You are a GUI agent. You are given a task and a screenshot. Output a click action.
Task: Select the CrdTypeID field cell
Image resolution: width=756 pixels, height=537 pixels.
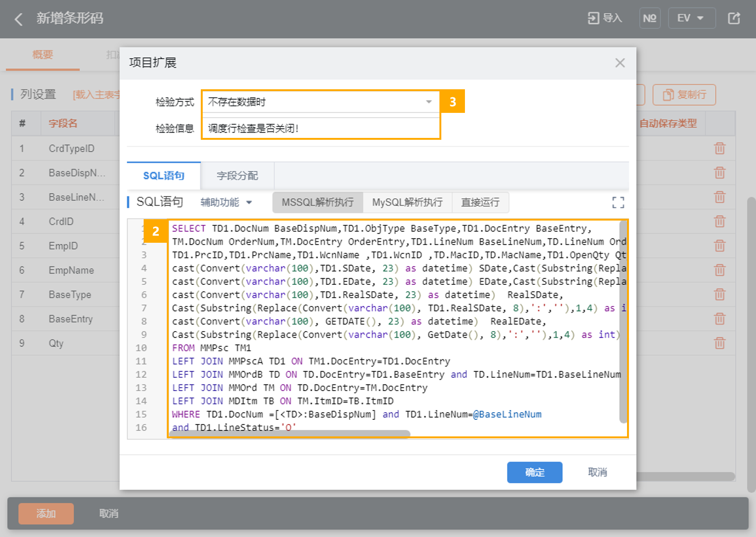click(72, 148)
